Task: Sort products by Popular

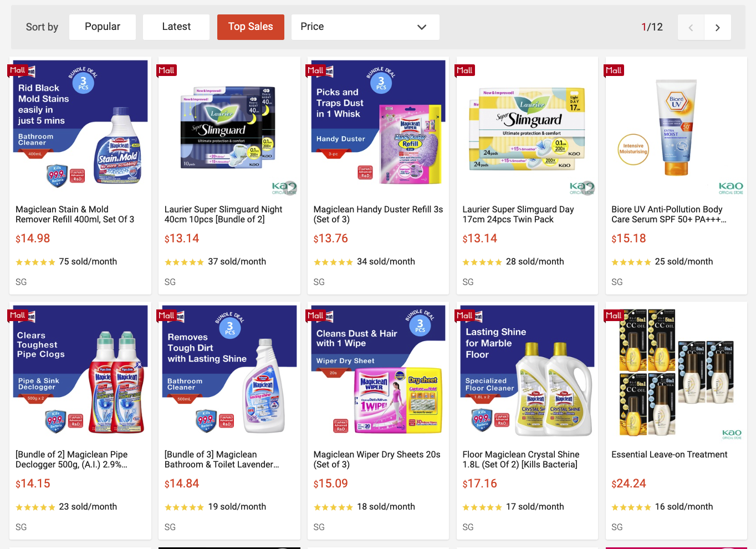Action: point(103,27)
